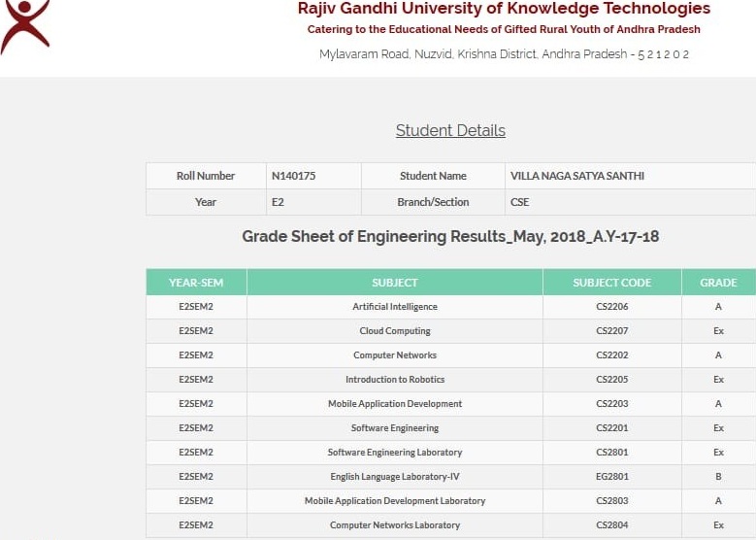Image resolution: width=756 pixels, height=540 pixels.
Task: Click the Ex grade for Software Engineering Laboratory
Action: click(x=718, y=453)
